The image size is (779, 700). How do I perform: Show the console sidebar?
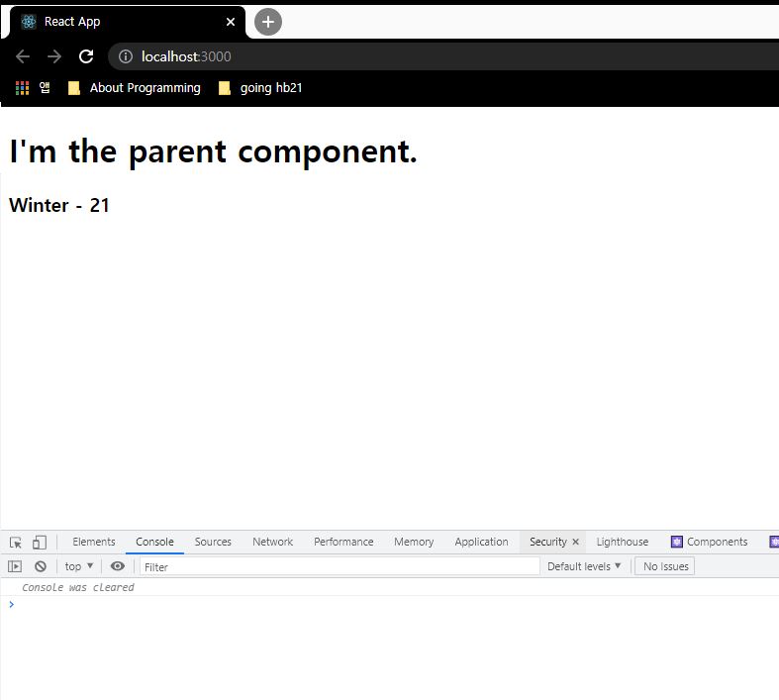click(x=15, y=566)
